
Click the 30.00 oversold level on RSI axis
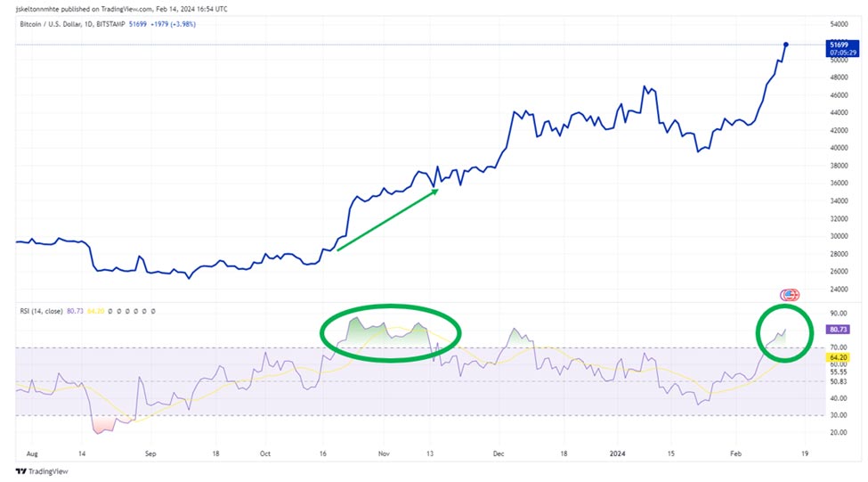(x=838, y=414)
